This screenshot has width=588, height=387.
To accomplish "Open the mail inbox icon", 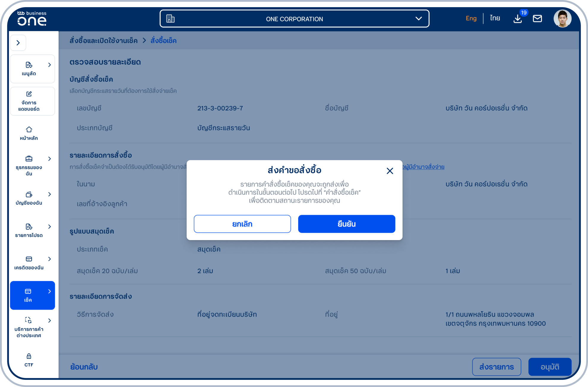I will coord(537,19).
